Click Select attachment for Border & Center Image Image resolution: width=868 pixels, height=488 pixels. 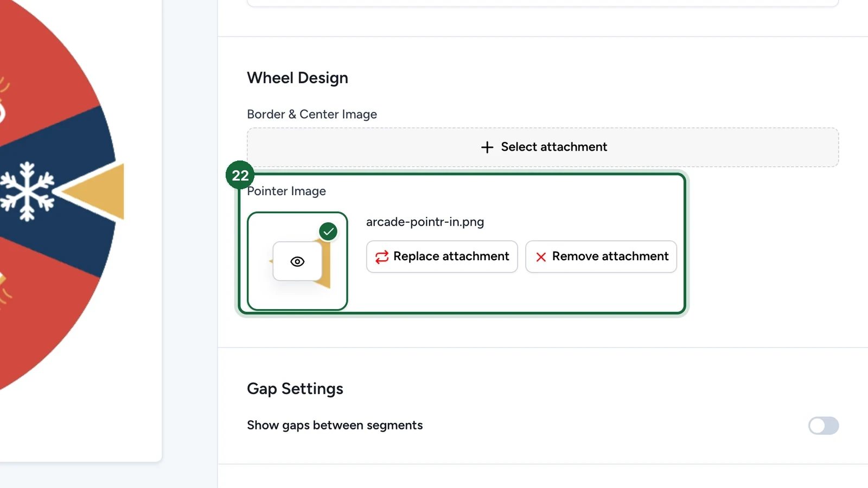point(543,147)
